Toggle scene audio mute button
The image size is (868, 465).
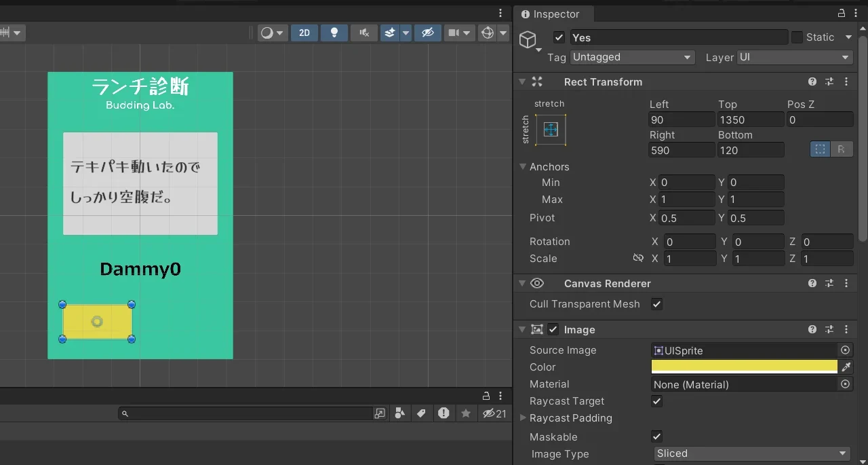364,33
